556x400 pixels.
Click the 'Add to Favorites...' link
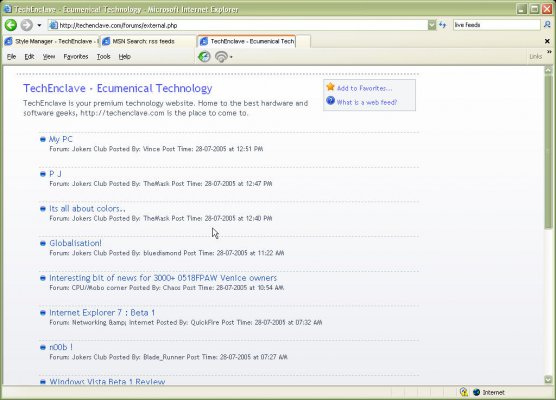coord(365,88)
